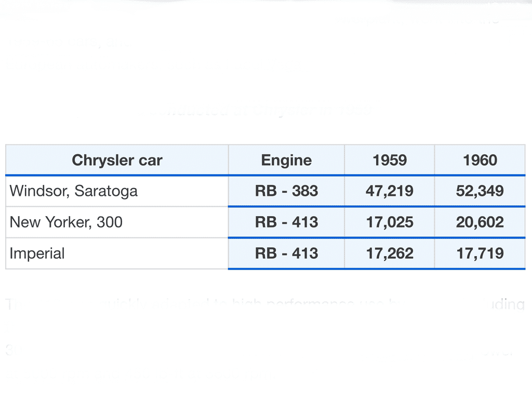
Task: Click the 52,349 value cell
Action: 480,191
